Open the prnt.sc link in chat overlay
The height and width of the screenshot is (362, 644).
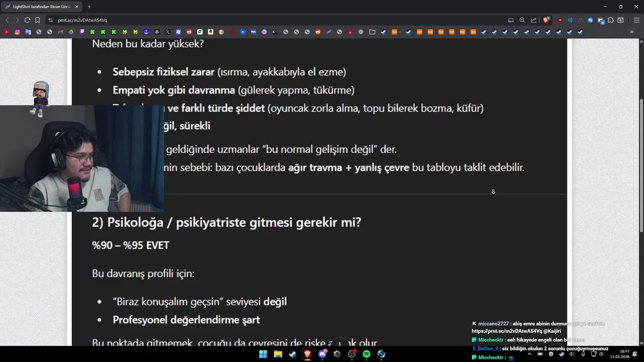click(507, 331)
